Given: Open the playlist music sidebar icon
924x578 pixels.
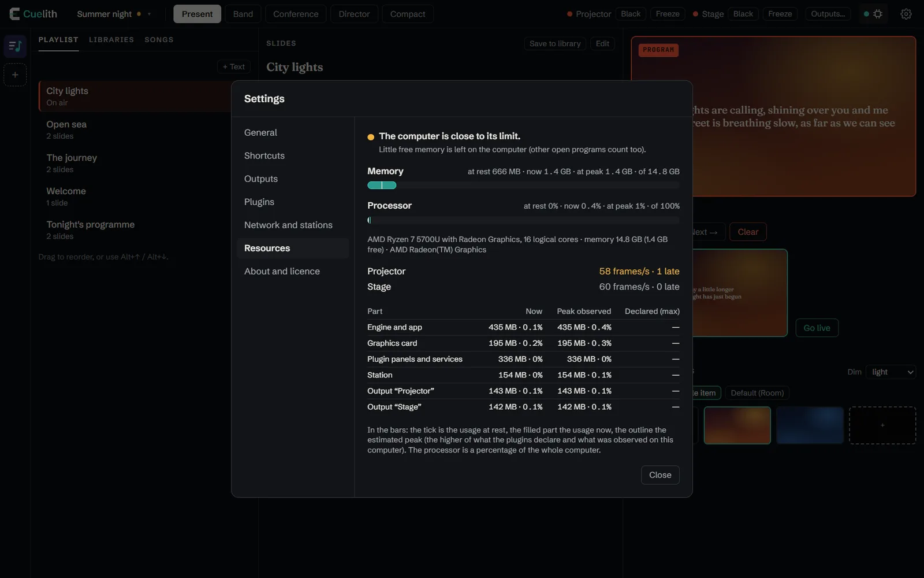Looking at the screenshot, I should click(15, 46).
